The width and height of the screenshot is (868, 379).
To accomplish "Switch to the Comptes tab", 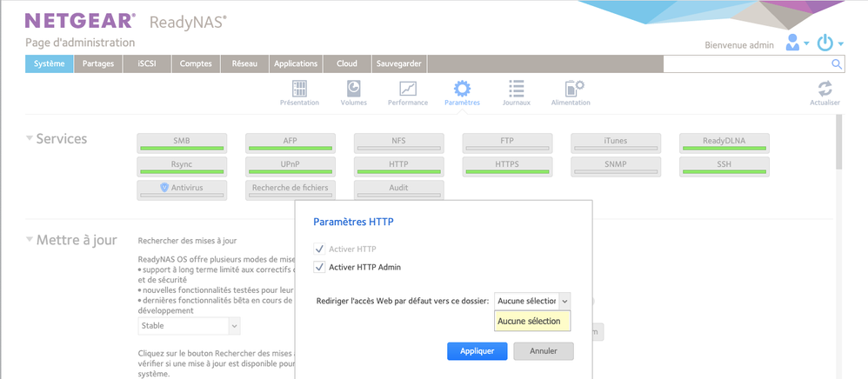I will (x=196, y=63).
